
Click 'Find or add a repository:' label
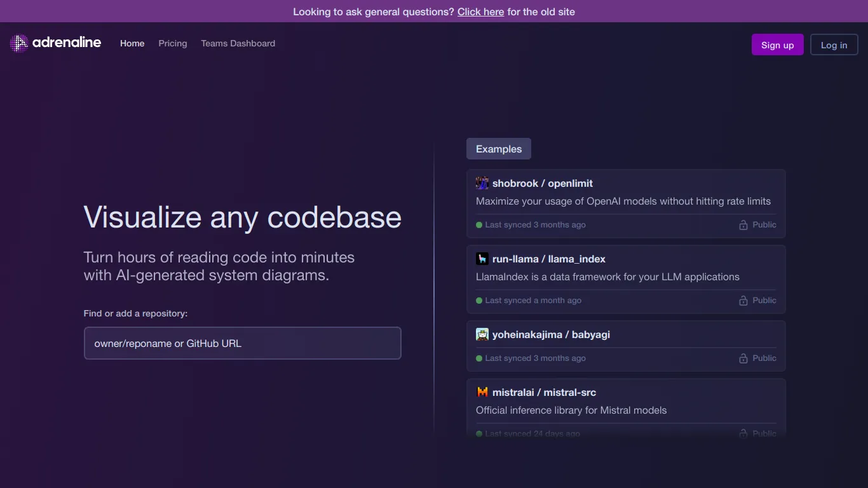[x=136, y=313]
